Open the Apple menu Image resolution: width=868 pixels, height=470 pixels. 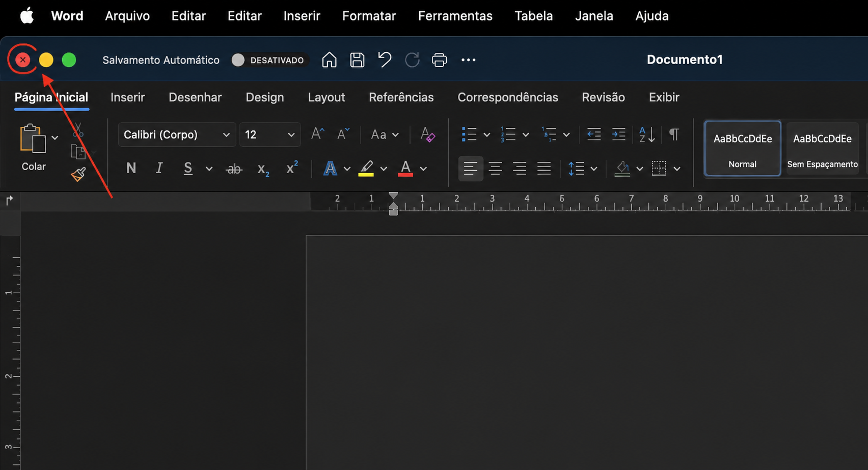tap(26, 16)
